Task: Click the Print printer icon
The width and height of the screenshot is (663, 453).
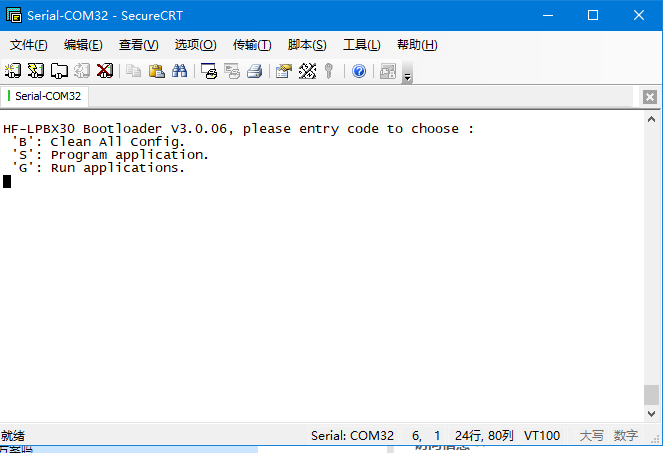Action: (254, 71)
